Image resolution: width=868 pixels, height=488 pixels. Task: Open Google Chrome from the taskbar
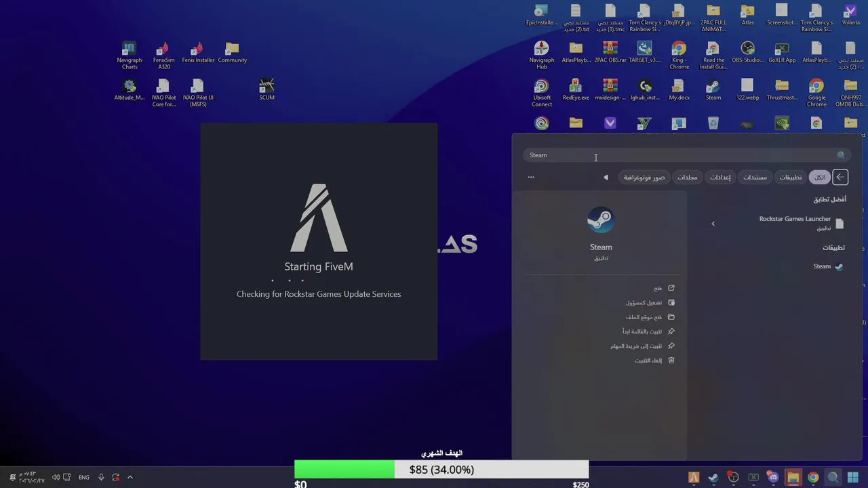pos(813,477)
